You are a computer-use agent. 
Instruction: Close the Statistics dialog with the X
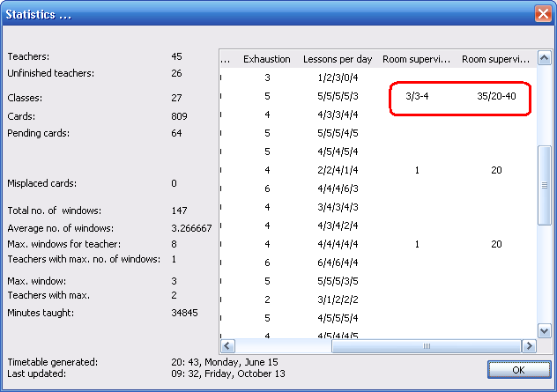542,14
